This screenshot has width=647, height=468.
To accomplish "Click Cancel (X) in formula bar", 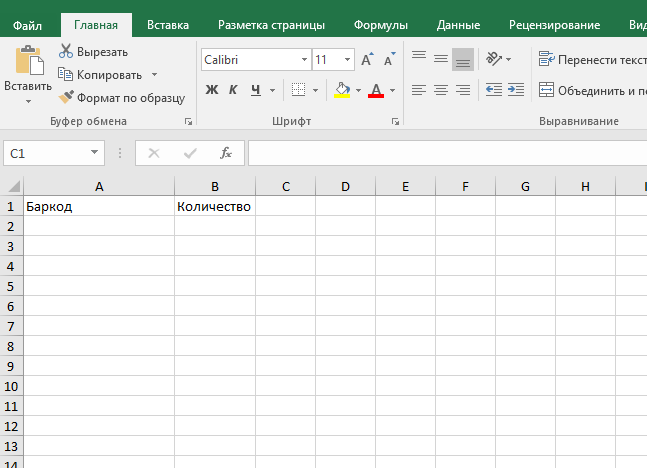I will (154, 153).
